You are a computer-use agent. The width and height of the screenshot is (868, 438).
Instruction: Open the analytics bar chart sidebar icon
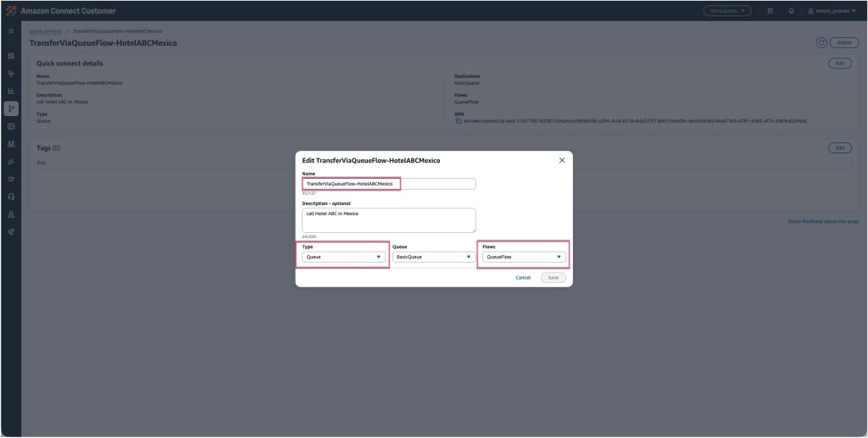point(11,91)
